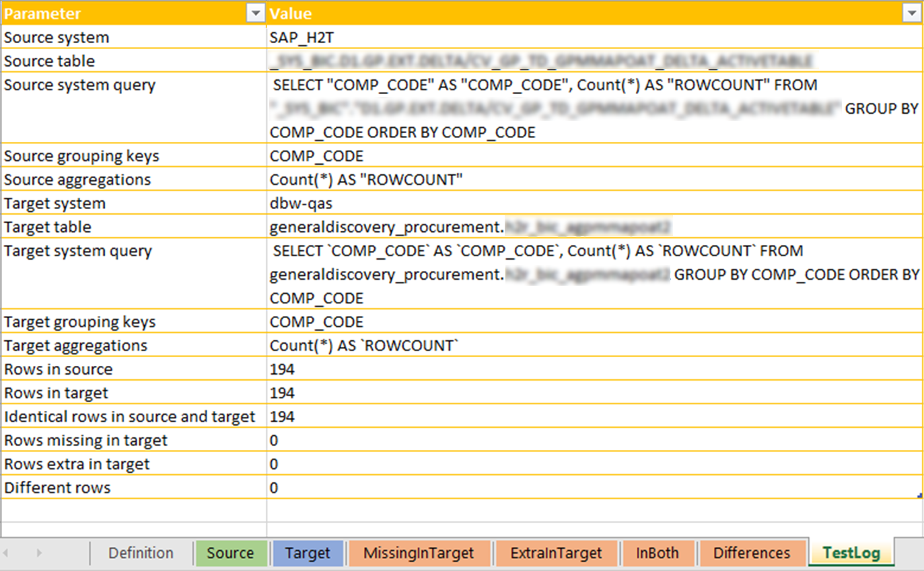Open the ExtraInTarget sheet tab
Screen dimensions: 924x571
click(556, 553)
